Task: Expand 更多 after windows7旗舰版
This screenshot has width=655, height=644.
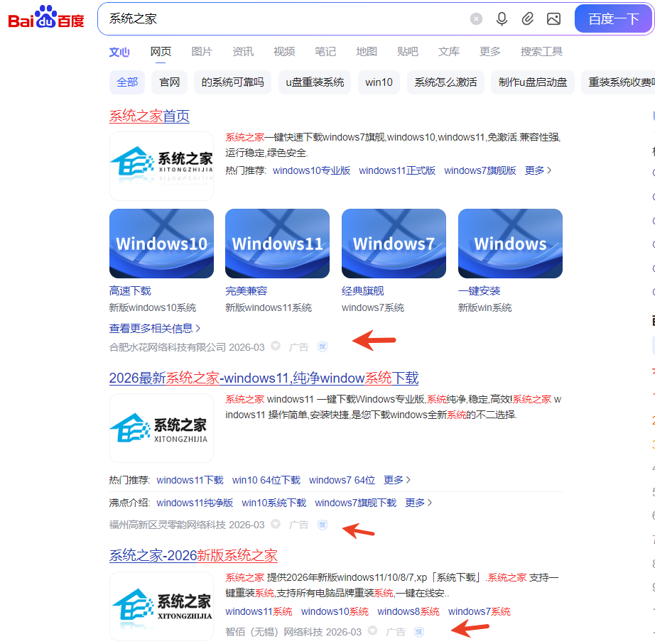Action: coord(538,170)
